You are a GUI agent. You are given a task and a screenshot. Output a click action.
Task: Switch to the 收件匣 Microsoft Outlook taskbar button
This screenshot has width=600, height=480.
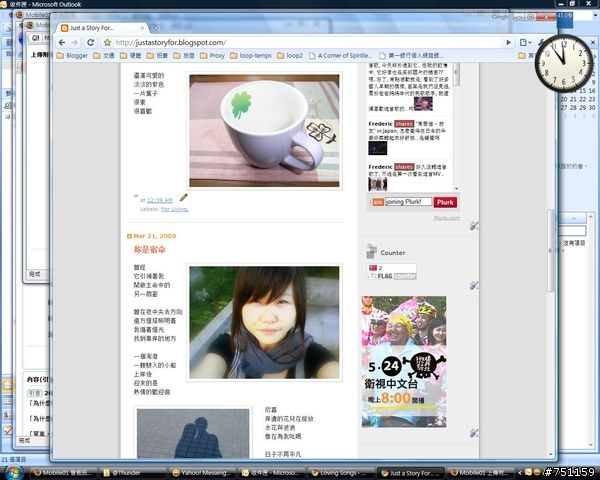pyautogui.click(x=271, y=473)
